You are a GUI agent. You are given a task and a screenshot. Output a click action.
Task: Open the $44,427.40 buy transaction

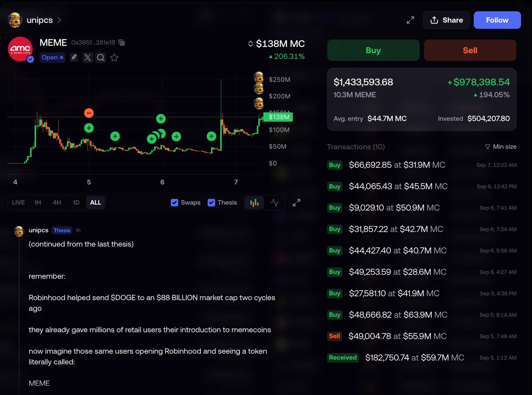422,250
